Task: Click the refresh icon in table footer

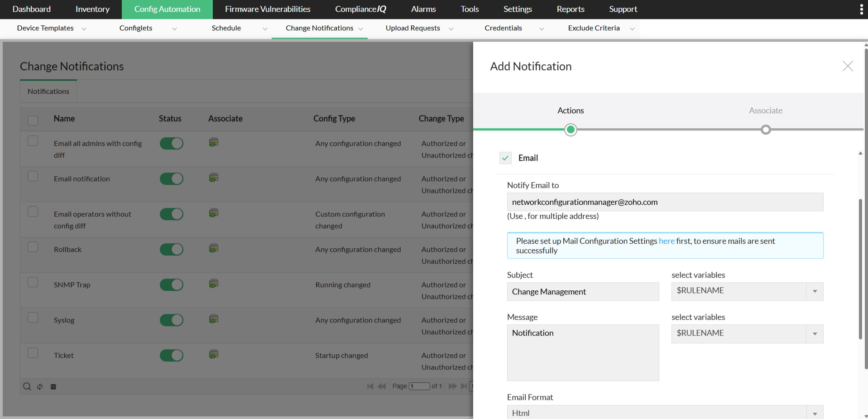Action: [x=40, y=386]
